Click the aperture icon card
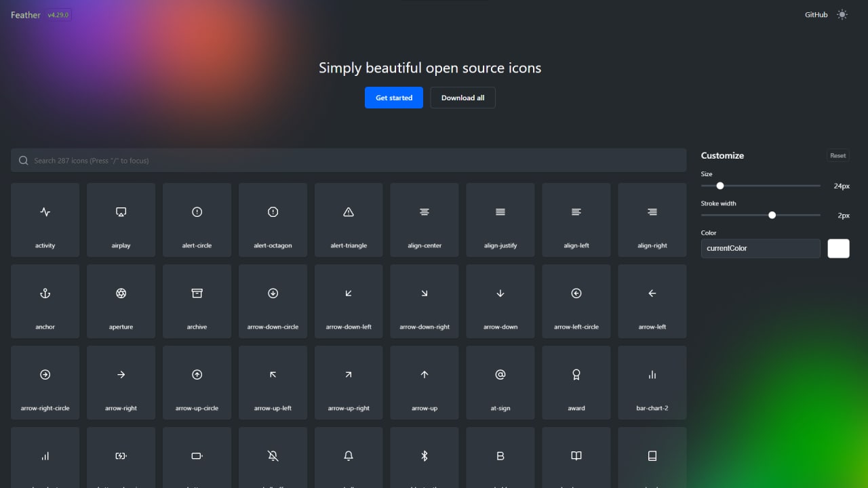Image resolution: width=868 pixels, height=488 pixels. (121, 301)
